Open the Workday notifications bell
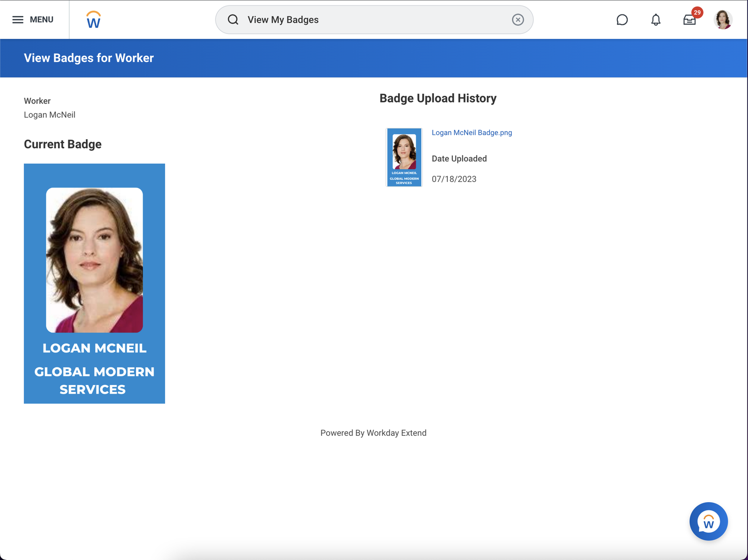 pyautogui.click(x=656, y=19)
